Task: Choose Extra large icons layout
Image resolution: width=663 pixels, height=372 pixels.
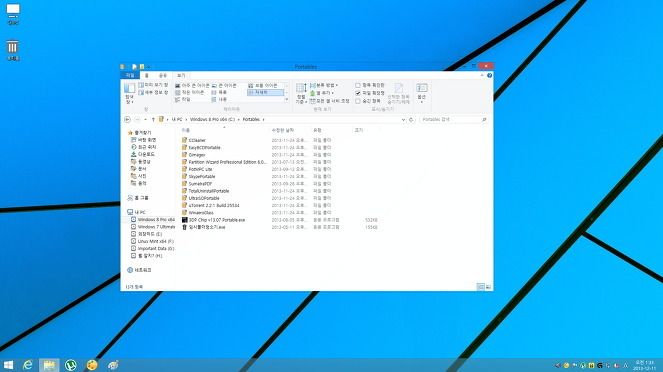Action: [193, 85]
